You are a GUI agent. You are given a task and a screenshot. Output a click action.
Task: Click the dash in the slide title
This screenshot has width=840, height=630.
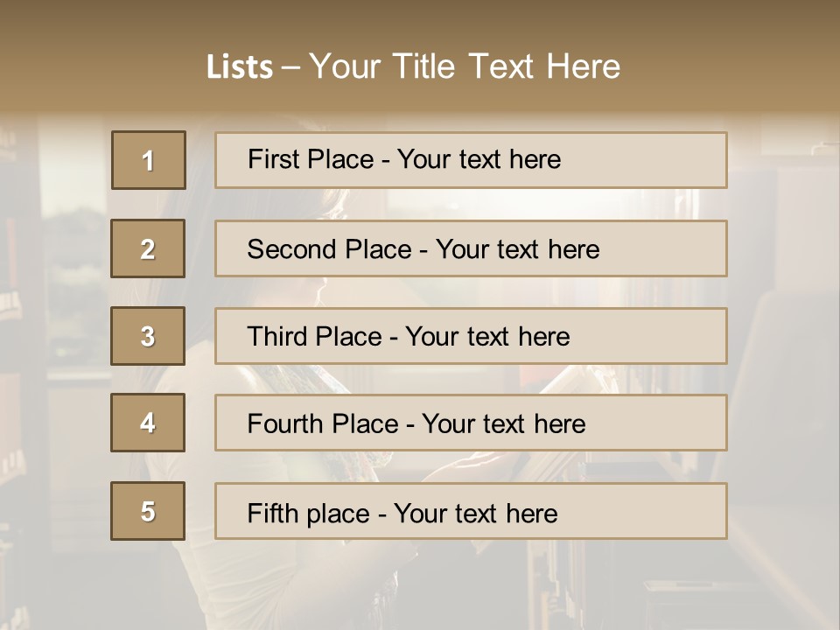291,66
